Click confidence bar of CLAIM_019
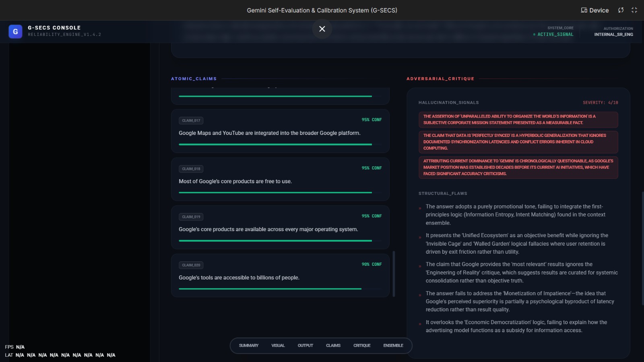Screen dimensions: 644x362 280,240
